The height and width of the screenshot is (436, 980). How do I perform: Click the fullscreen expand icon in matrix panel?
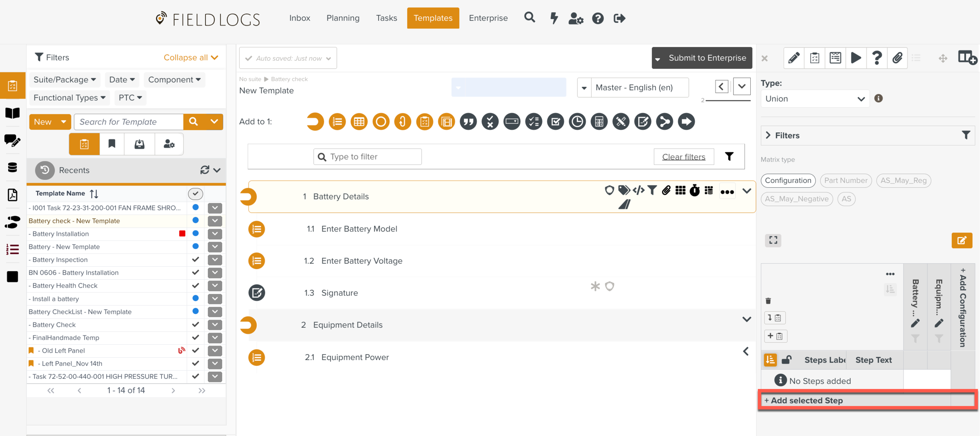[x=773, y=240]
